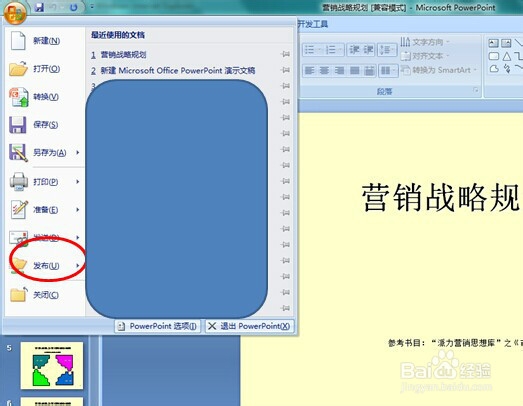Pin the 新建 Microsoft Office PowerPoint 演示文稿 entry
523x406 pixels.
point(286,70)
